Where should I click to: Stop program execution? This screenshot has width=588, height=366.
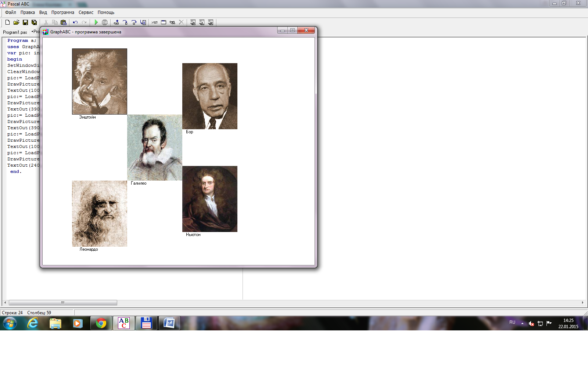[105, 22]
